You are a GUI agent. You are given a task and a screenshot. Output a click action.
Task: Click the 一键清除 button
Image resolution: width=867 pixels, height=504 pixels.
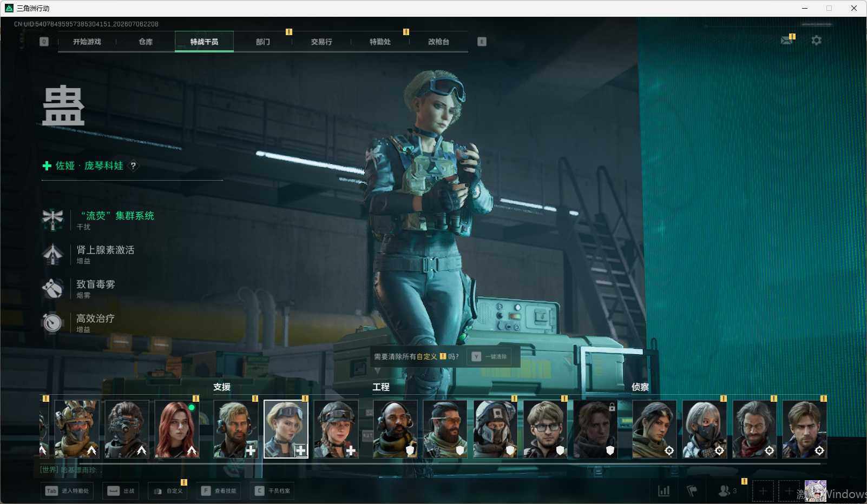pos(489,357)
